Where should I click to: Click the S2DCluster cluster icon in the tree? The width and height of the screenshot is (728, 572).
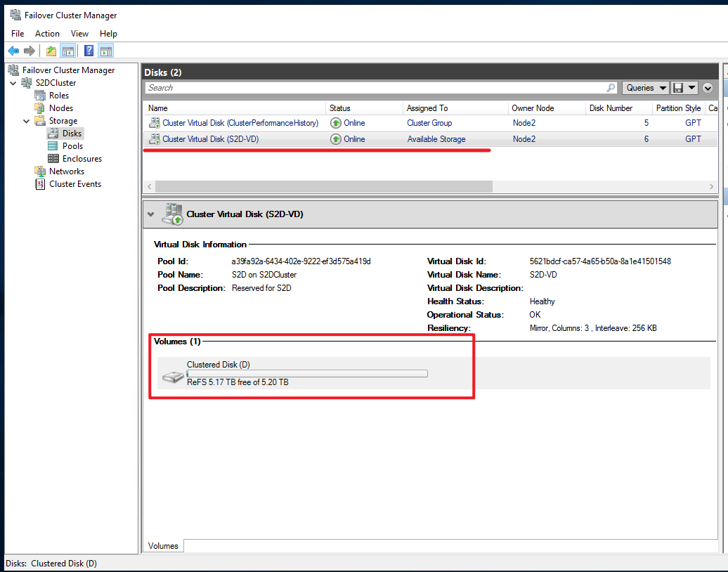tap(27, 83)
